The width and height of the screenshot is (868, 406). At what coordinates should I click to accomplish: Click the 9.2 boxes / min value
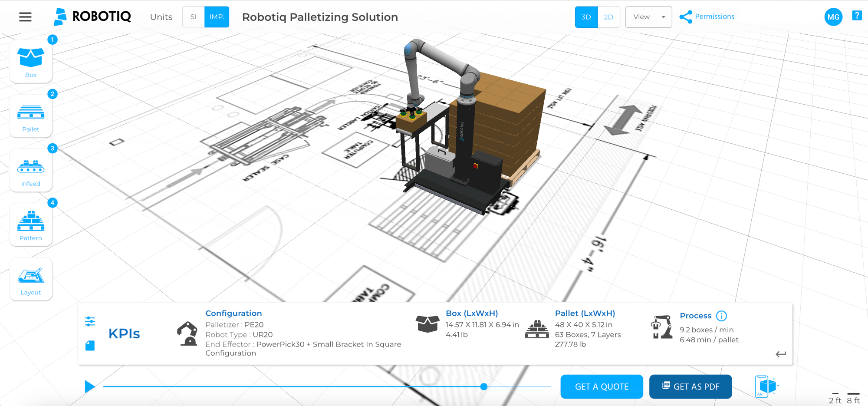click(x=707, y=330)
